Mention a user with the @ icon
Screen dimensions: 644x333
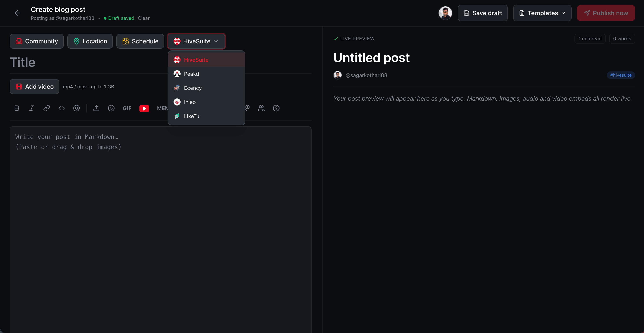click(x=77, y=108)
